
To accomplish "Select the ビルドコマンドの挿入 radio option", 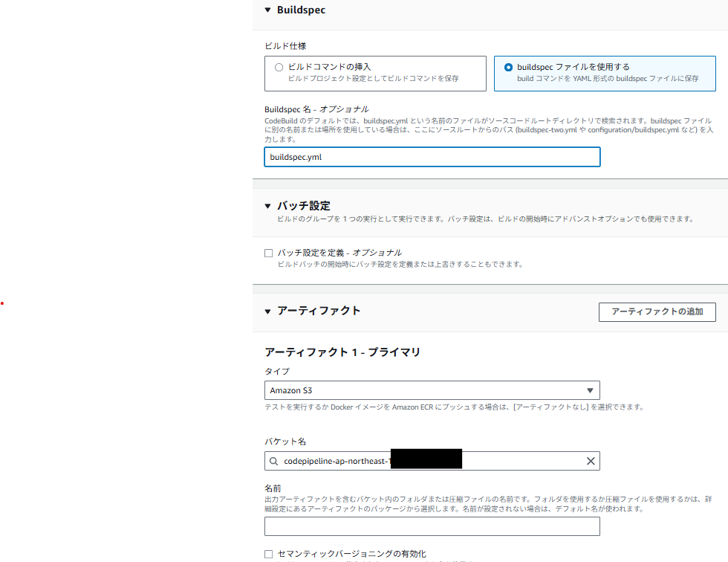I will coord(279,67).
